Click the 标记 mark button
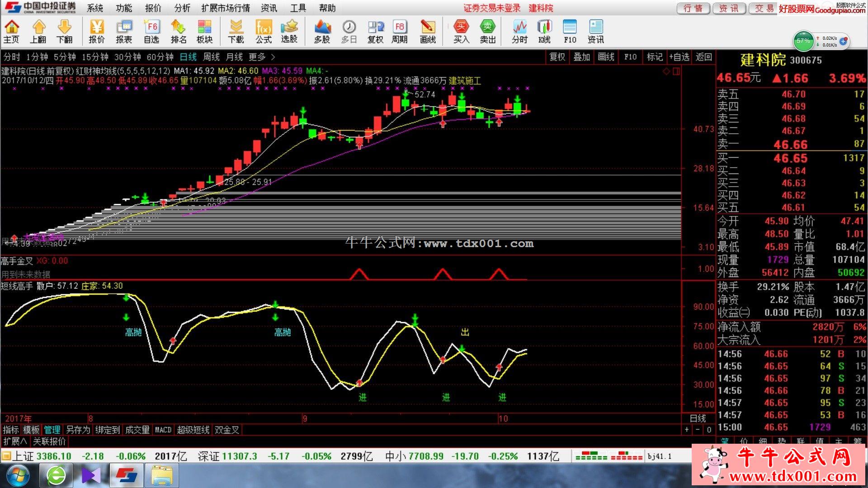The width and height of the screenshot is (868, 488). pos(655,57)
